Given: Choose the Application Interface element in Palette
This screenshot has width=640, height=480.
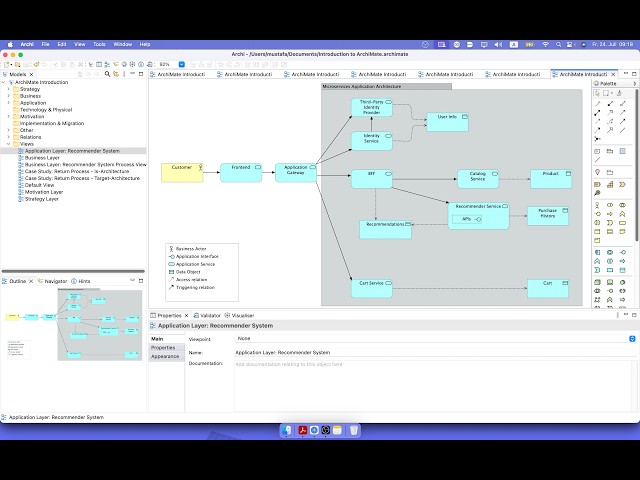Looking at the screenshot, I should pyautogui.click(x=622, y=252).
